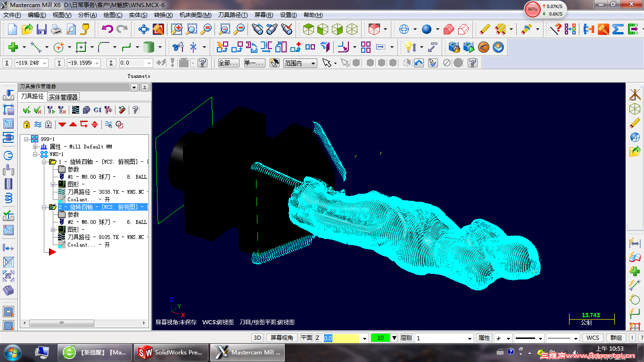Screen dimensions: 644x362
Task: Click the backplot wavy lines icon
Action: pyautogui.click(x=75, y=110)
